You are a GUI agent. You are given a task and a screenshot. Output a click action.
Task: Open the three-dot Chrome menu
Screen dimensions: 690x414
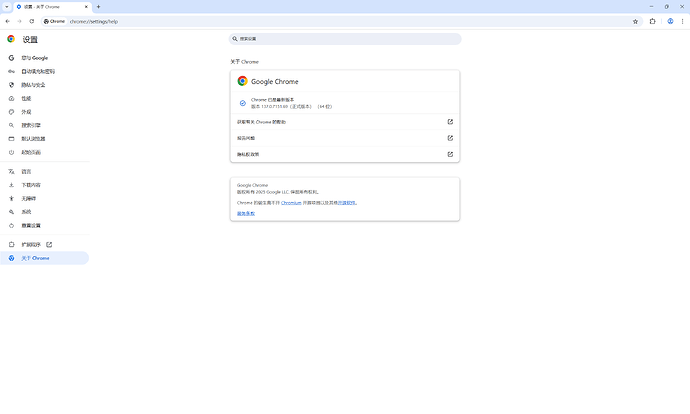coord(683,21)
